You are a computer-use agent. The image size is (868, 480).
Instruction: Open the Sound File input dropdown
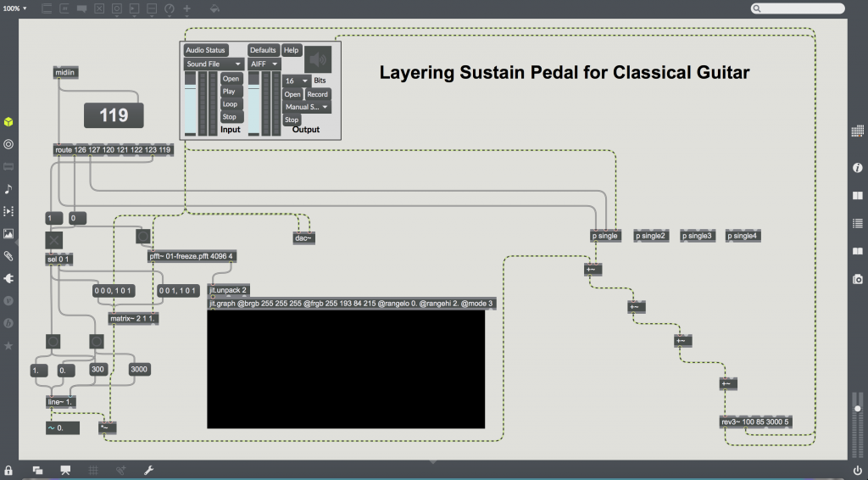pos(214,64)
